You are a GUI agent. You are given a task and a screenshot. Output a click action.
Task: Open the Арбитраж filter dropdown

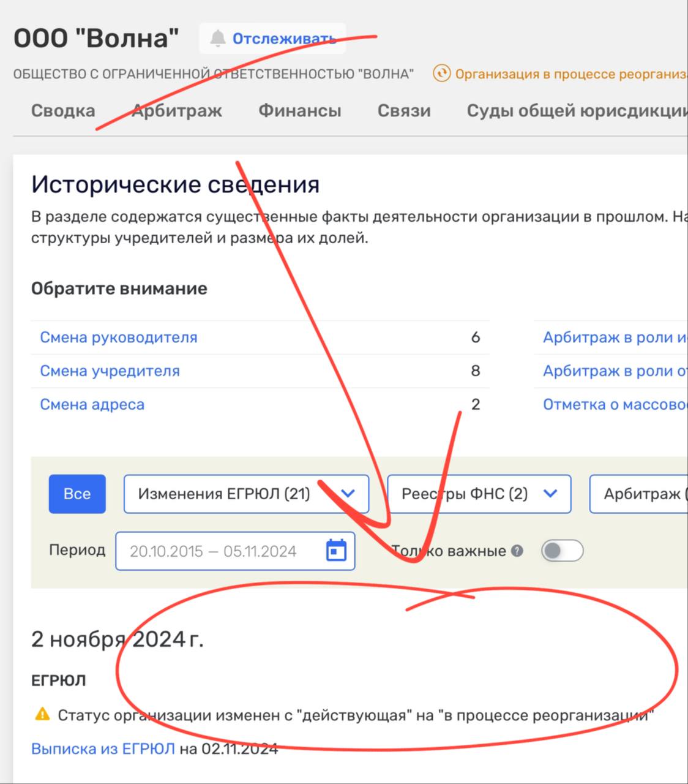[x=640, y=494]
